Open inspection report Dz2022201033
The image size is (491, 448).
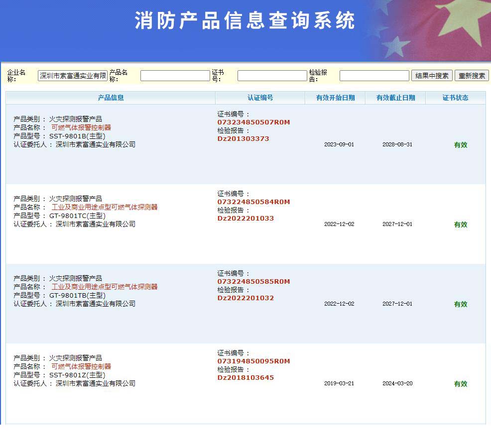click(x=245, y=219)
